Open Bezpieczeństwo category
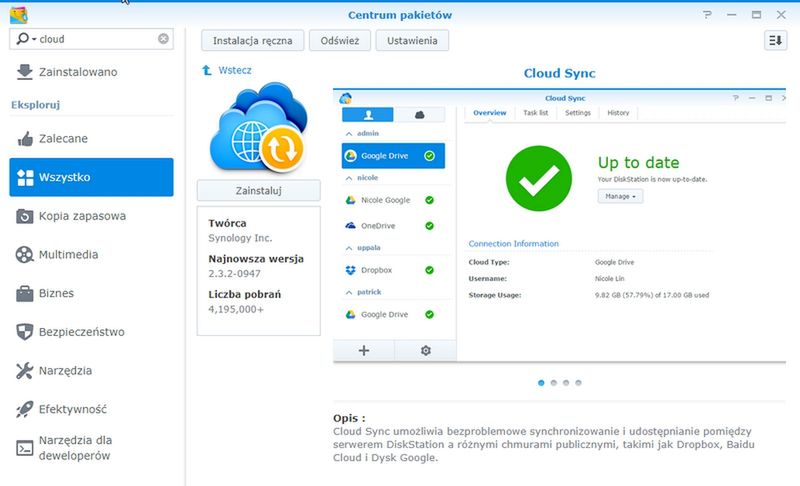Screen dimensions: 800x486 91,332
